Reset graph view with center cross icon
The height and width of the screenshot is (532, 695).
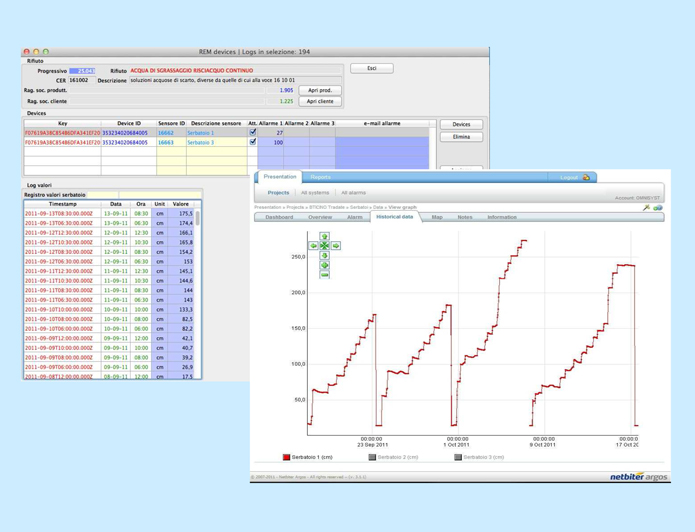tap(324, 246)
